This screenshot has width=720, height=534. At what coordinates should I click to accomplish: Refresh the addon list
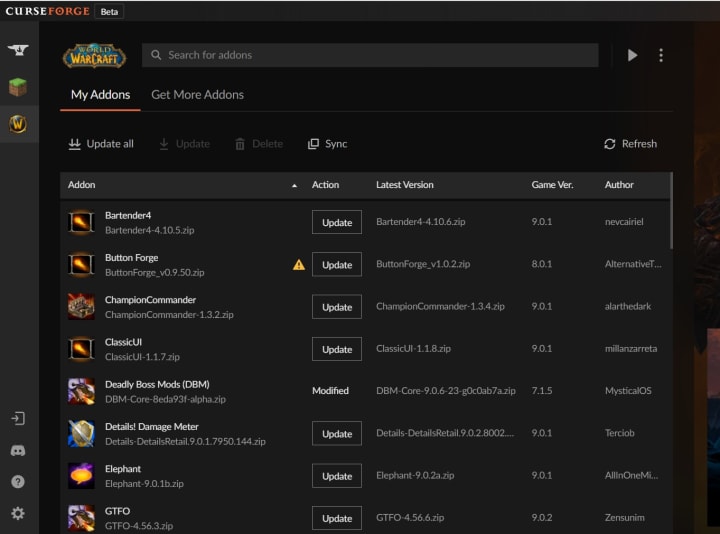630,144
